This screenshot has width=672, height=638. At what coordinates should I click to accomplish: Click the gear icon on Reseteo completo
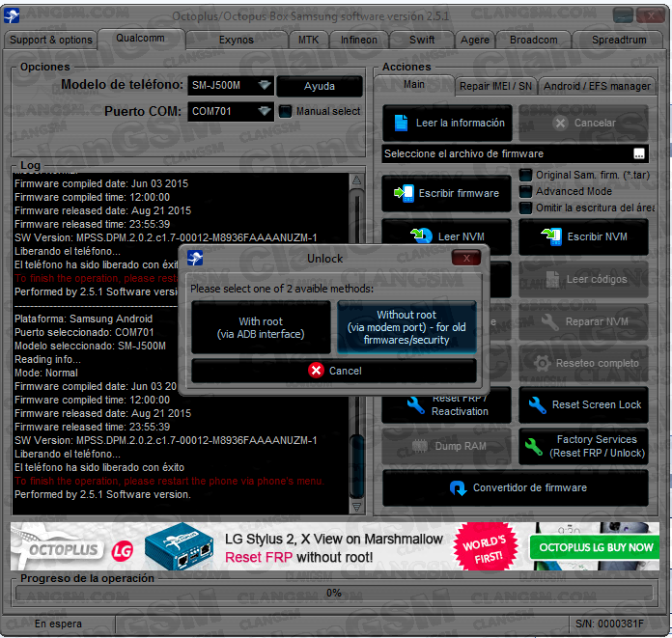coord(543,363)
